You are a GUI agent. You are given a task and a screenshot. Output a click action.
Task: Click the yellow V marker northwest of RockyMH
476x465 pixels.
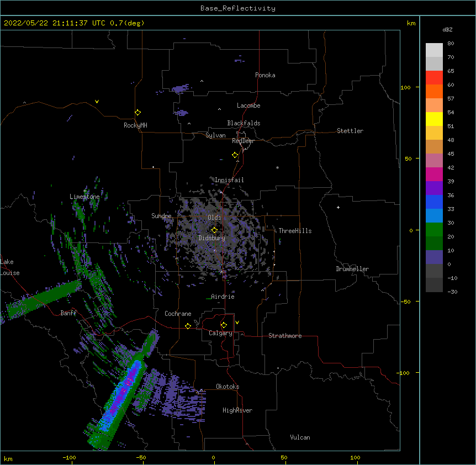[x=97, y=102]
